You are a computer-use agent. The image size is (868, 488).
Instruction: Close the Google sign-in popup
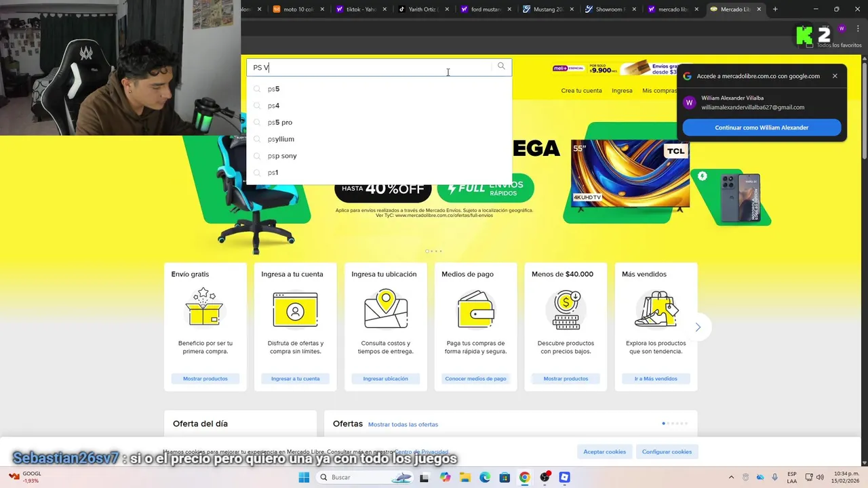tap(835, 76)
